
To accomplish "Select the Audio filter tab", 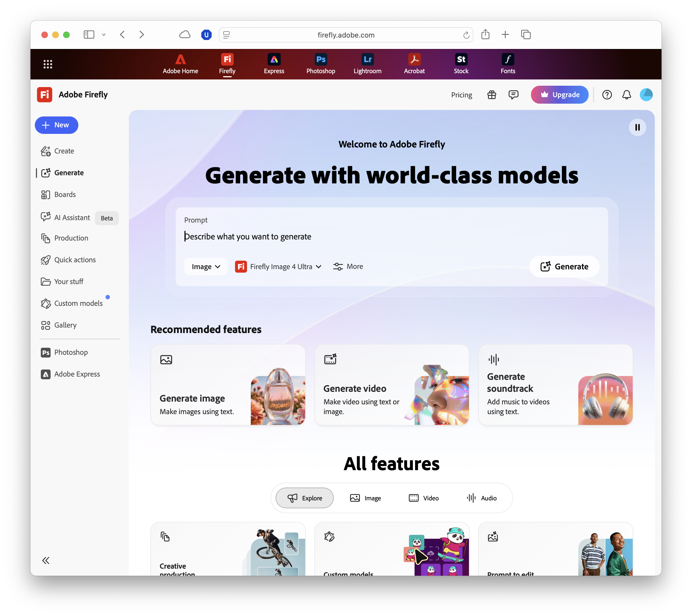I will (481, 498).
